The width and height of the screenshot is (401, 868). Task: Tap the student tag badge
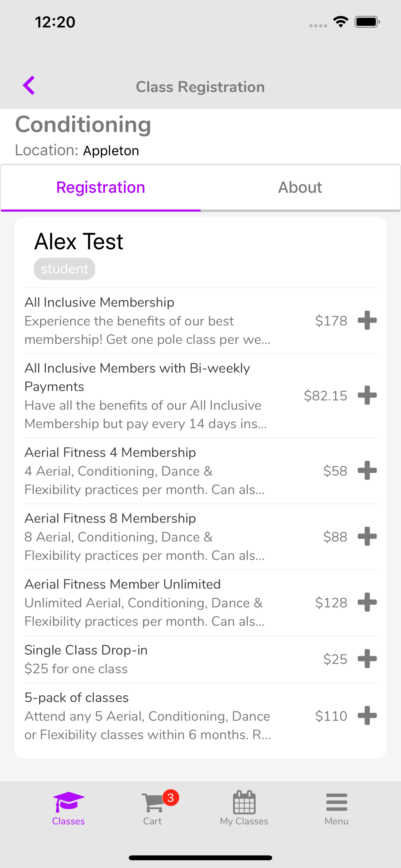coord(64,269)
